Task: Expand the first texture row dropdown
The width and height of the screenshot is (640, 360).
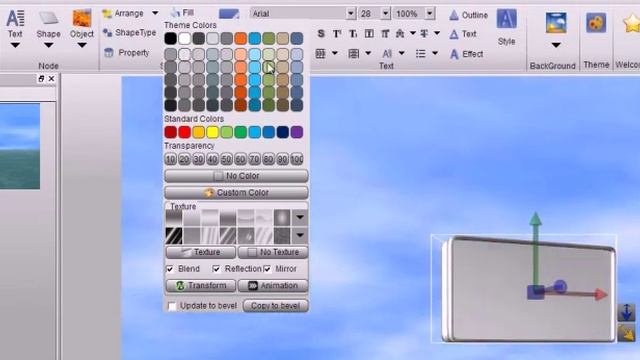Action: pyautogui.click(x=300, y=218)
